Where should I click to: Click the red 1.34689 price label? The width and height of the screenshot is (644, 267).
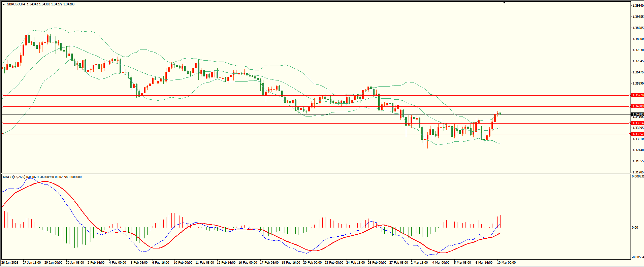tap(637, 106)
